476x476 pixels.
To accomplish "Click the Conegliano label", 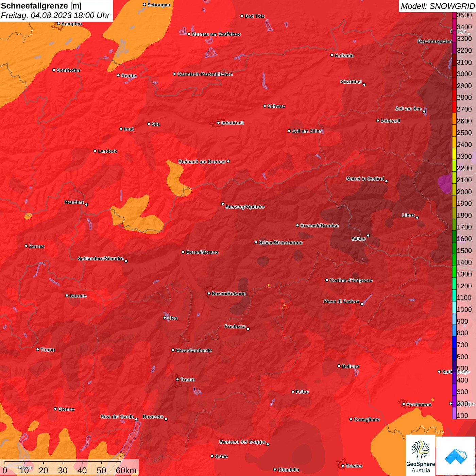I will [x=367, y=419].
